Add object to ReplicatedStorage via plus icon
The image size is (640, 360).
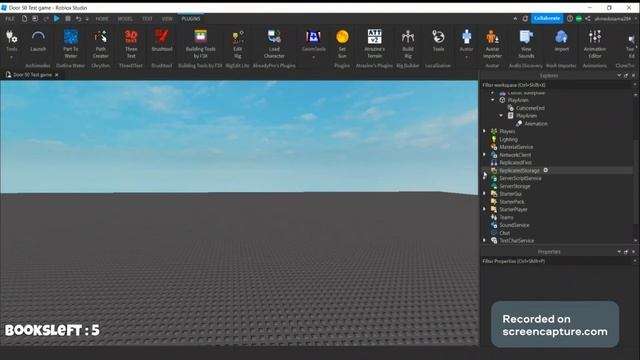tap(546, 170)
